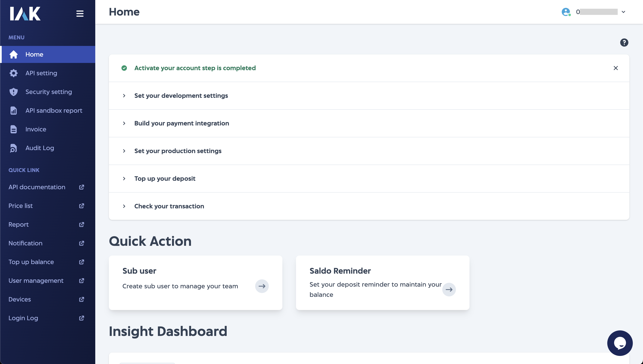
Task: Dismiss the account activation completed banner
Action: 616,68
